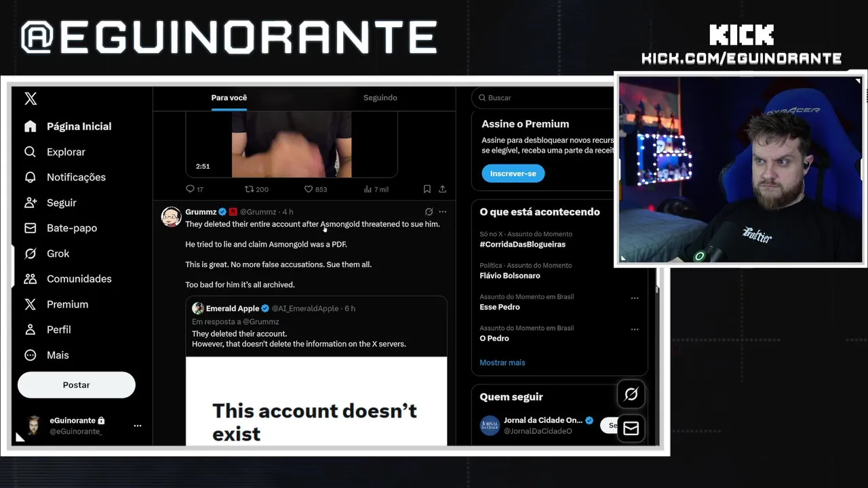
Task: Switch to the Seguindo tab
Action: point(380,98)
